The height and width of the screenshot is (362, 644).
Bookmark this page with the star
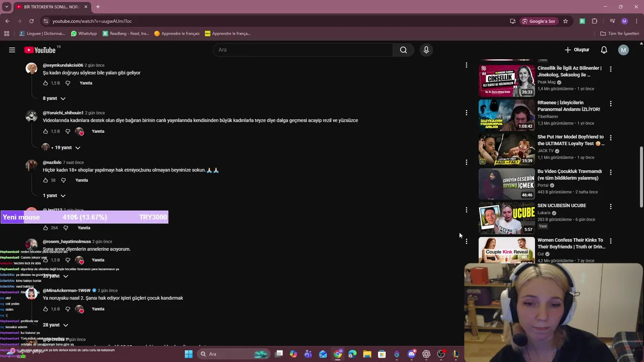tap(566, 21)
